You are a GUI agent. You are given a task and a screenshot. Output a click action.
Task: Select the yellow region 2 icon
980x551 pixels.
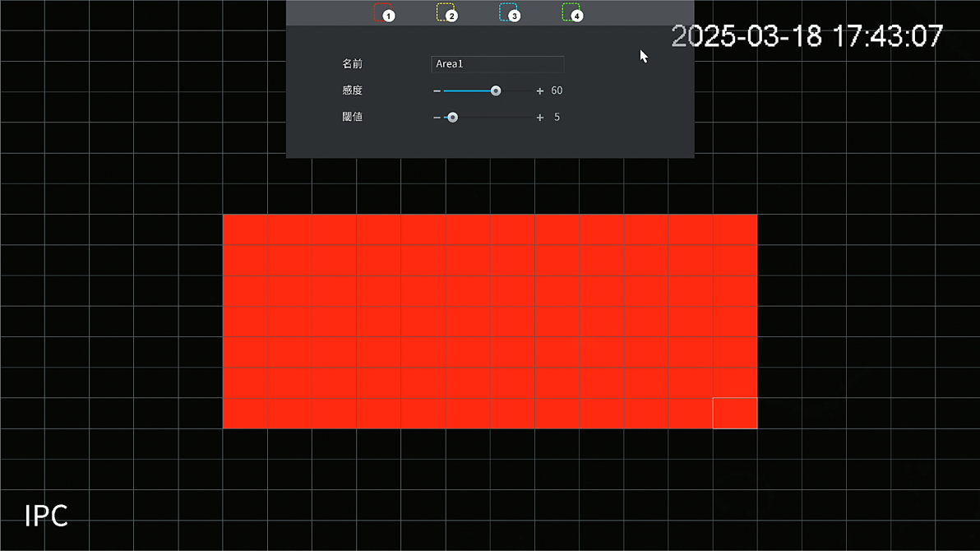(x=446, y=12)
